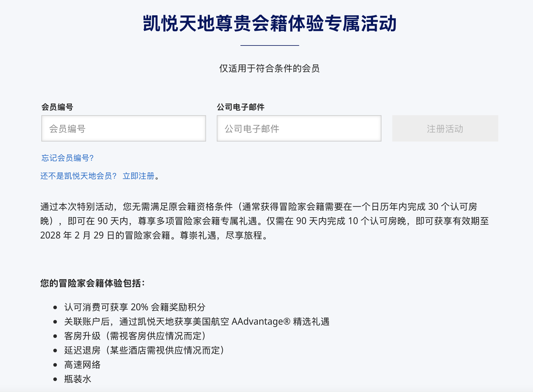Click the 高速网络 list item
The height and width of the screenshot is (392, 533).
[82, 364]
